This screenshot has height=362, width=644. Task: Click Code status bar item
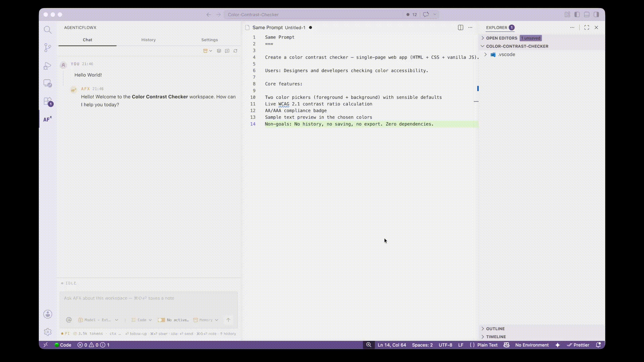click(x=63, y=345)
